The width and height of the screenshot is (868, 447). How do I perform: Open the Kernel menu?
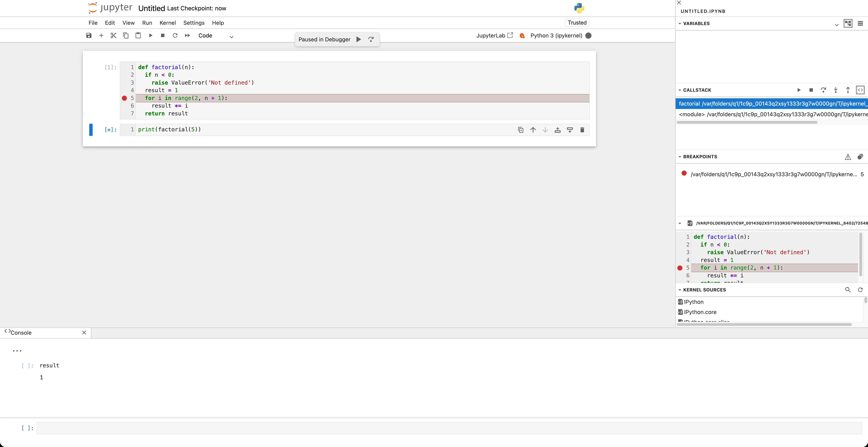point(167,23)
